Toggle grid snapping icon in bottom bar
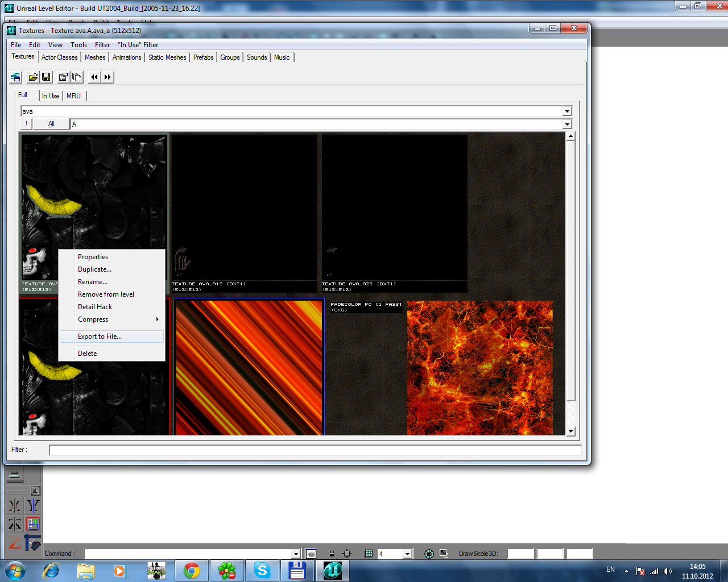 pyautogui.click(x=369, y=554)
